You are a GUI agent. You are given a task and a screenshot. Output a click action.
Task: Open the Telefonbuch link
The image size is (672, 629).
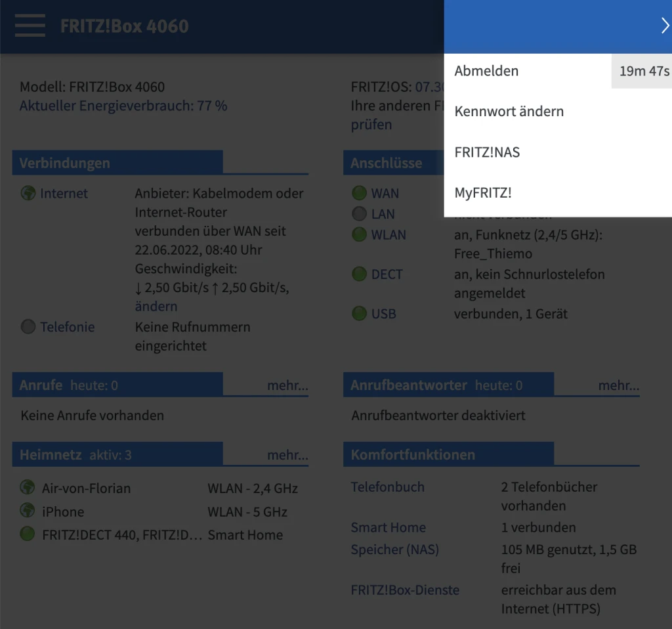tap(387, 487)
